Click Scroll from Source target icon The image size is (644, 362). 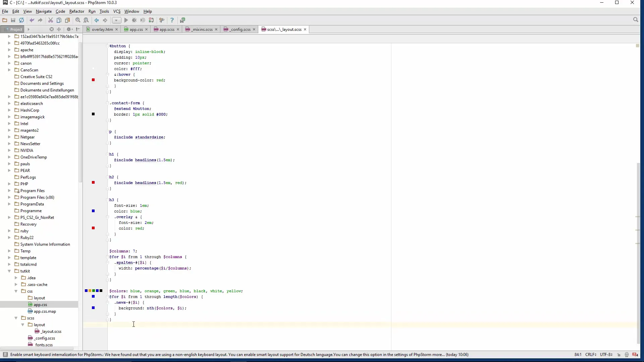click(52, 29)
